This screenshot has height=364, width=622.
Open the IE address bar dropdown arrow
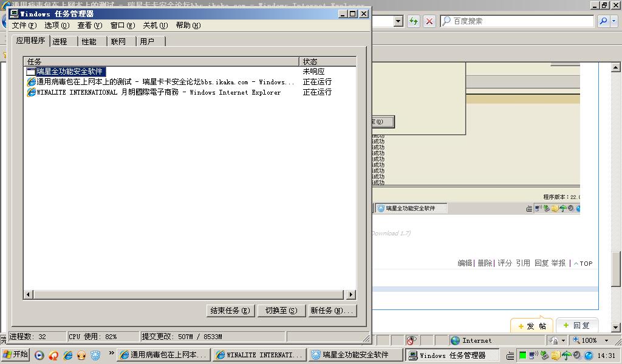click(x=398, y=21)
